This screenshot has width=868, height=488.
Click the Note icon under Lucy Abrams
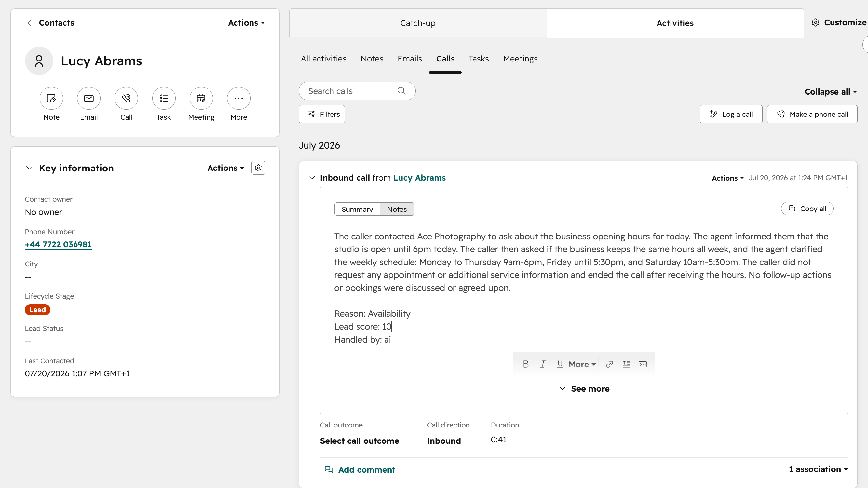coord(51,98)
